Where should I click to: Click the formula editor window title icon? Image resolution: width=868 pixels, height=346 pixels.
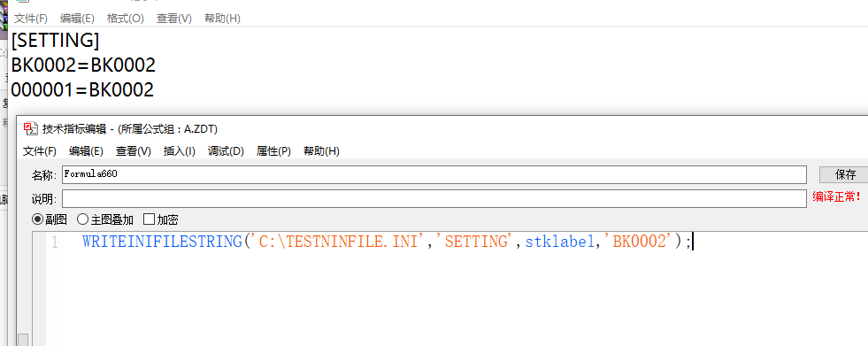(30, 129)
